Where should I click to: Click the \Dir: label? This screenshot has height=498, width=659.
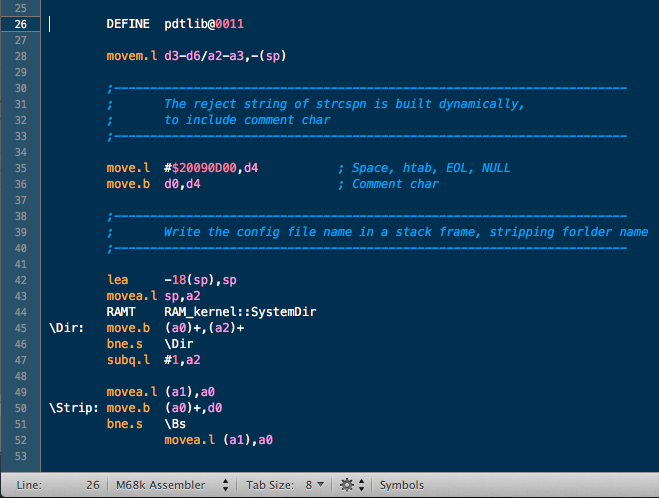click(67, 328)
